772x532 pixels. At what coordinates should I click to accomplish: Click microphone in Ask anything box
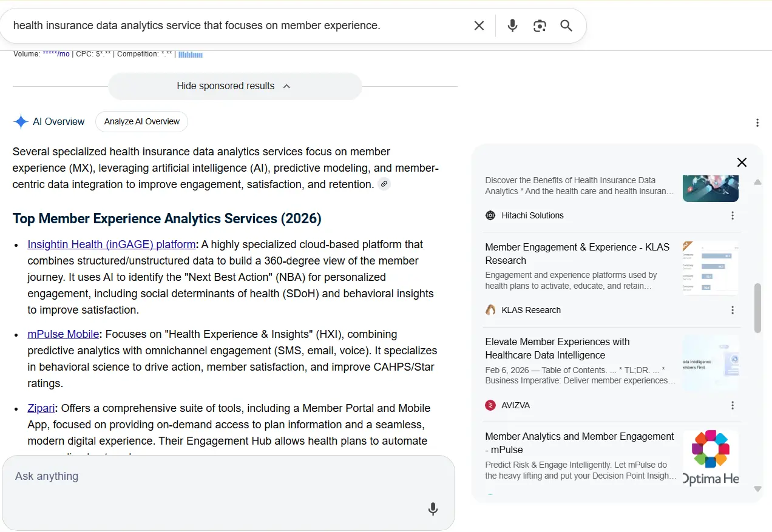[x=433, y=509]
